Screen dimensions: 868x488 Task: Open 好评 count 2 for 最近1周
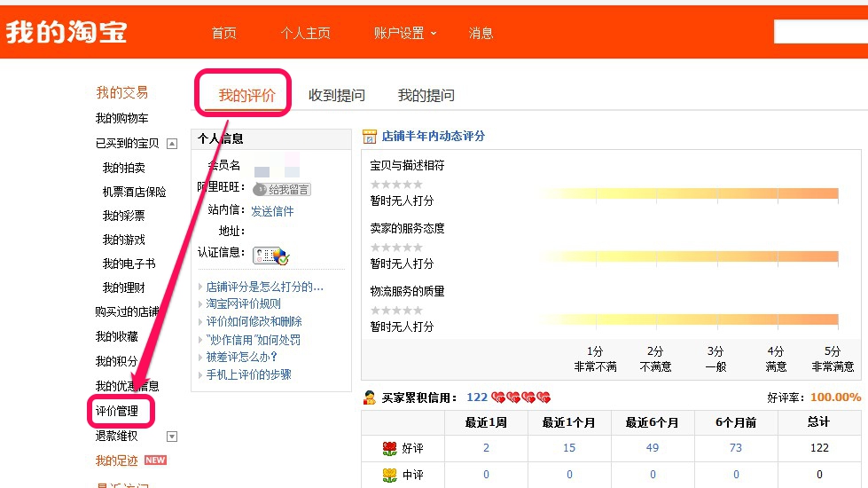click(x=486, y=447)
